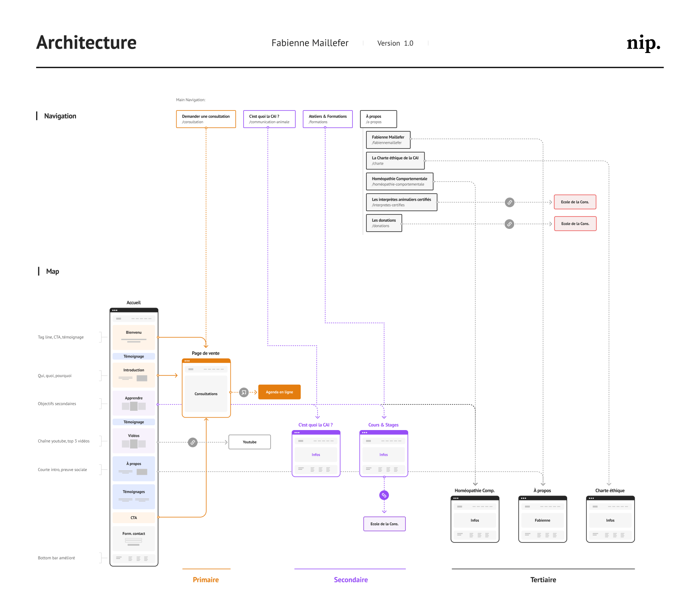Select the Vidéos block in Accueil

134,441
